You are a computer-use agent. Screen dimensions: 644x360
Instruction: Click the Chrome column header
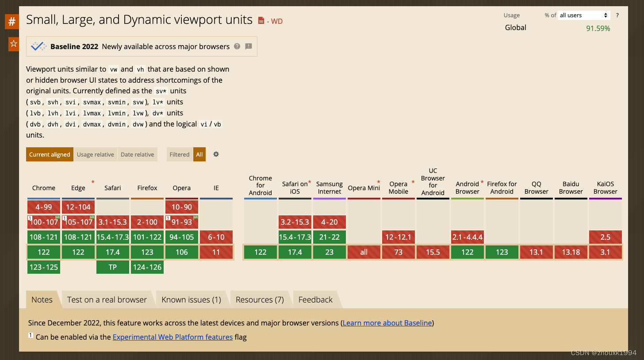pyautogui.click(x=44, y=188)
